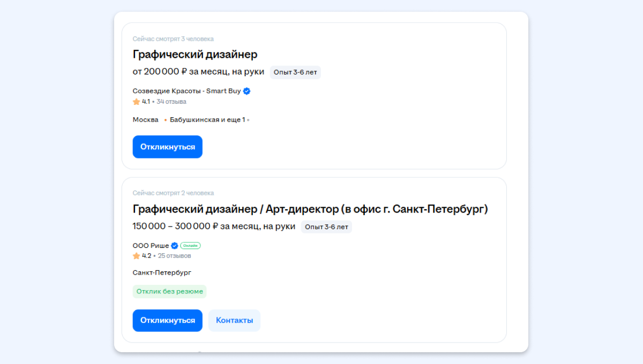
Task: Click the orange metro dot before Бабушкинская
Action: 166,120
